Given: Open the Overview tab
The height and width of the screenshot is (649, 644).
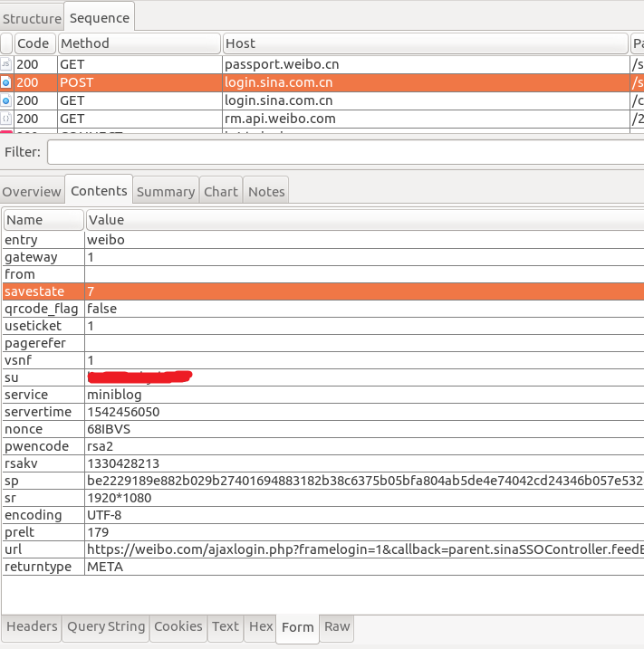Looking at the screenshot, I should click(x=32, y=192).
